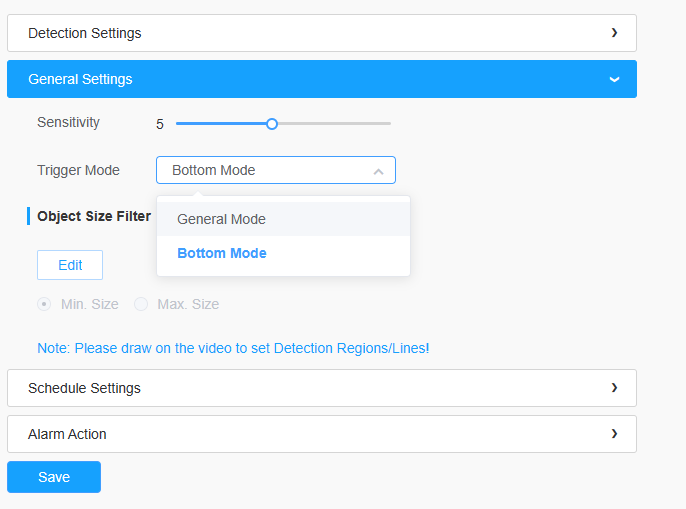Open the Trigger Mode combo box
Image resolution: width=686 pixels, height=509 pixels.
pos(276,170)
